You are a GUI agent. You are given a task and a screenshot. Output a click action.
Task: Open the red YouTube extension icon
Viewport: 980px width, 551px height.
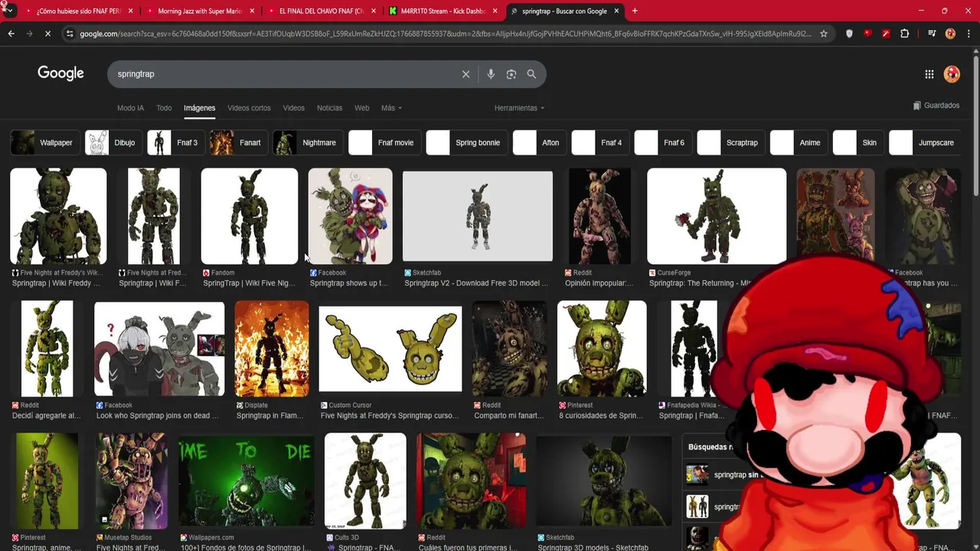coord(867,34)
